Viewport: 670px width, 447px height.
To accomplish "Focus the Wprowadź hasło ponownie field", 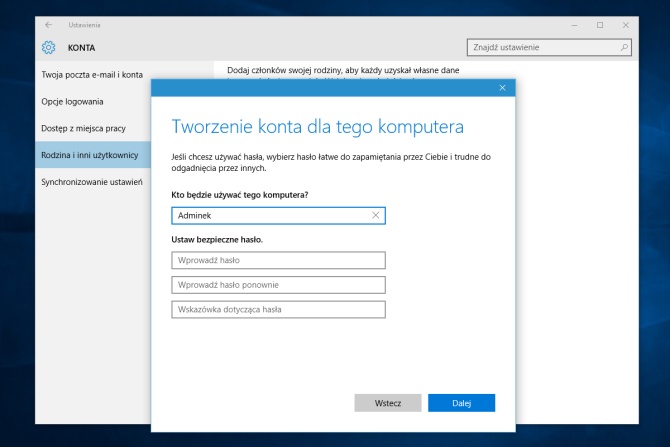I will pyautogui.click(x=278, y=285).
